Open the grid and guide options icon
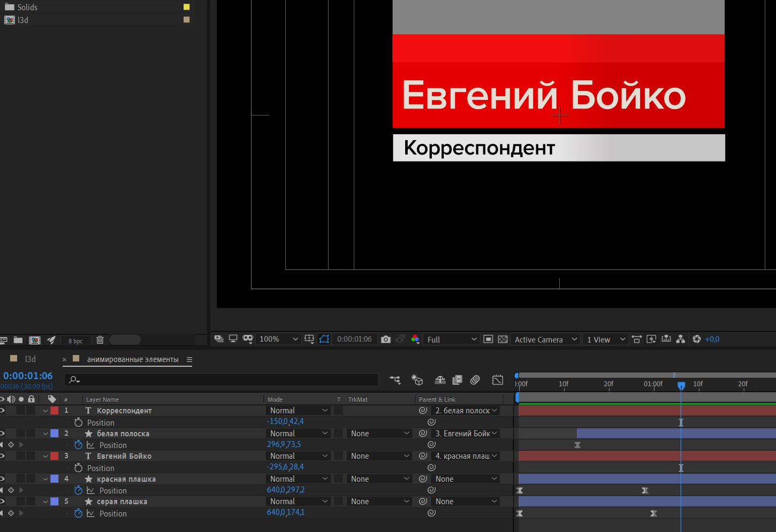The image size is (776, 532). (x=309, y=339)
